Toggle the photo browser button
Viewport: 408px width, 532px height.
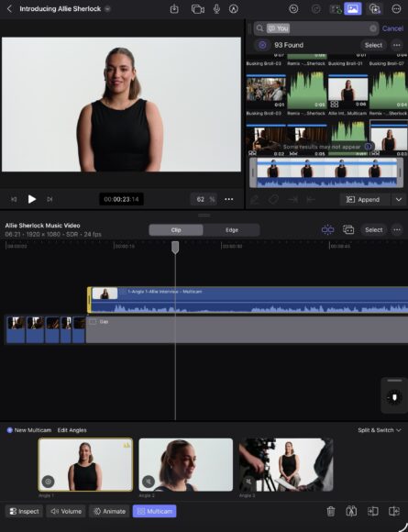(353, 9)
